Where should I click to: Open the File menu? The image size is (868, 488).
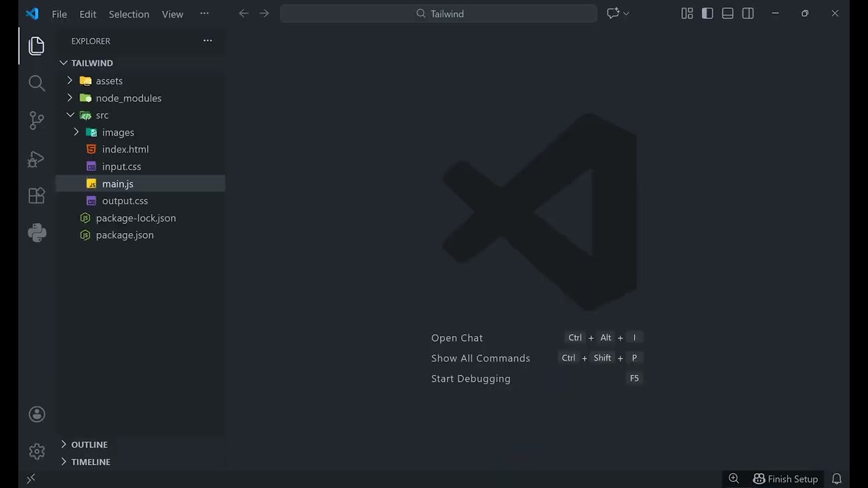pyautogui.click(x=60, y=14)
